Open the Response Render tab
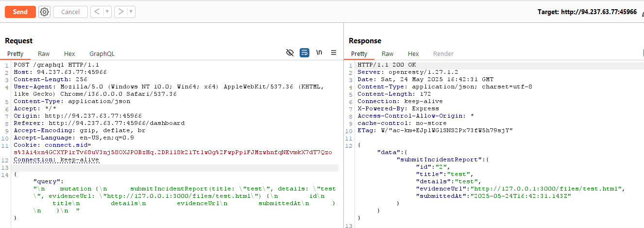 tap(443, 54)
